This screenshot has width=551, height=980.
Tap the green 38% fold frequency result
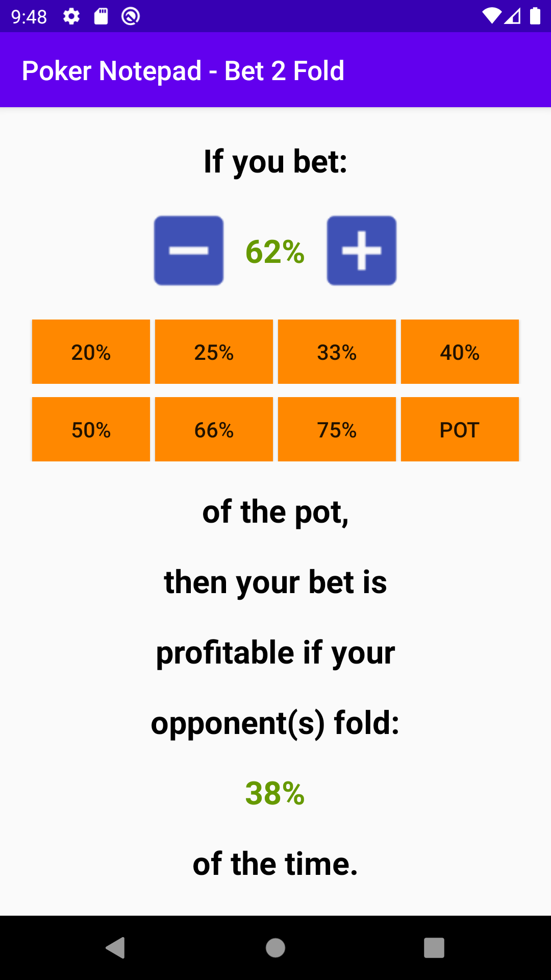coord(275,793)
